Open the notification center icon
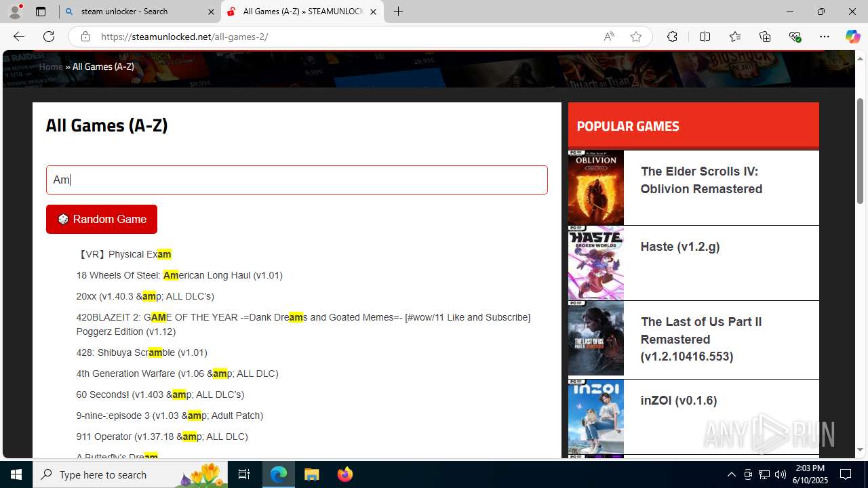 [x=846, y=474]
